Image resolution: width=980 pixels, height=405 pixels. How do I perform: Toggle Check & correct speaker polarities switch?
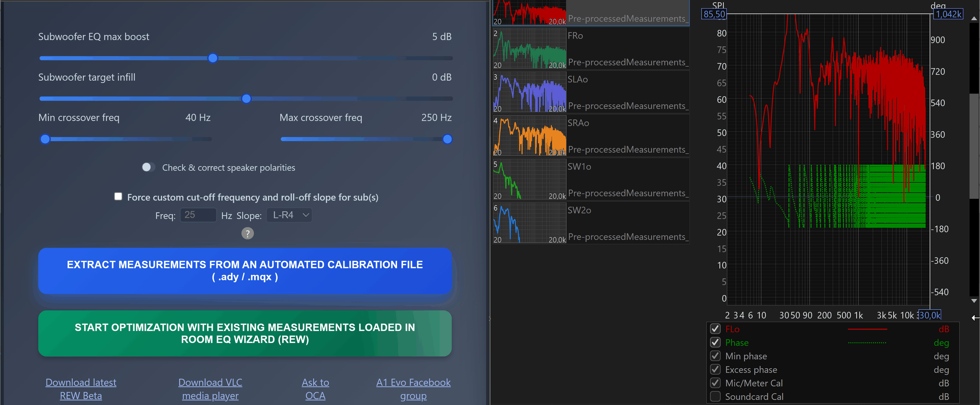(148, 167)
